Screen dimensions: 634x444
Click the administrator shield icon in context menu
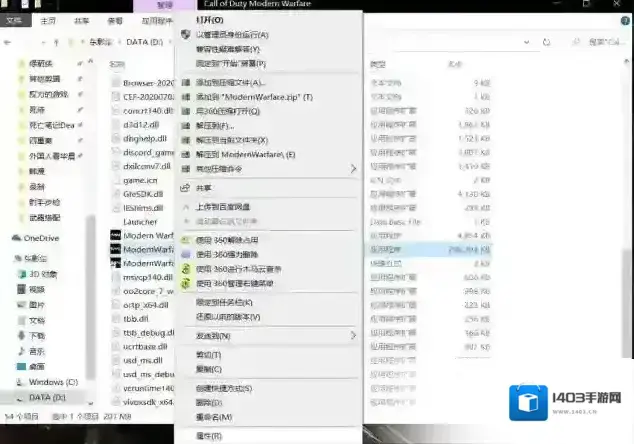[x=186, y=34]
